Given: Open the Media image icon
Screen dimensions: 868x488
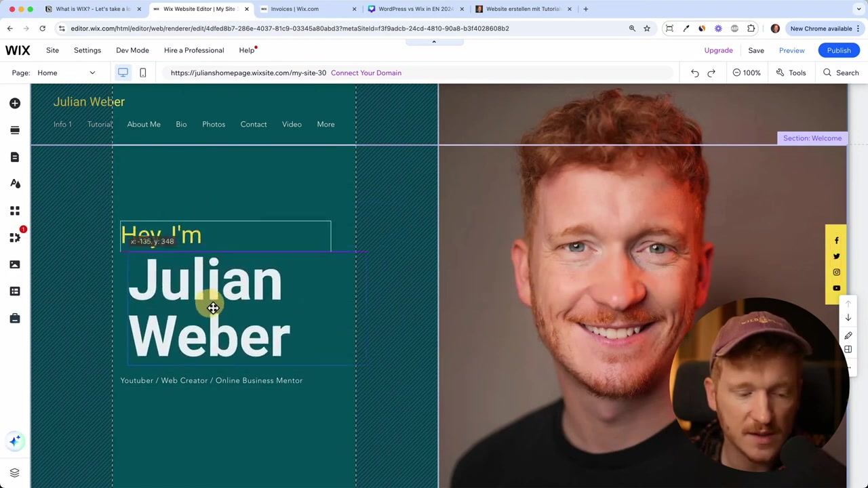Looking at the screenshot, I should (x=15, y=264).
